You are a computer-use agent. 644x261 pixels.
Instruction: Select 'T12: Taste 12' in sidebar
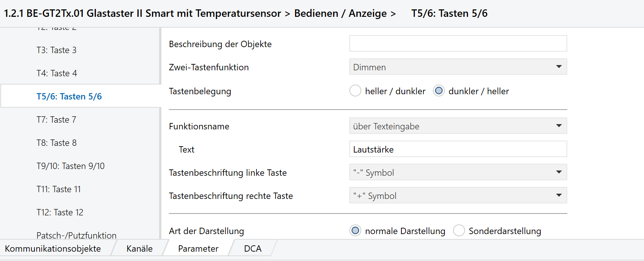60,212
